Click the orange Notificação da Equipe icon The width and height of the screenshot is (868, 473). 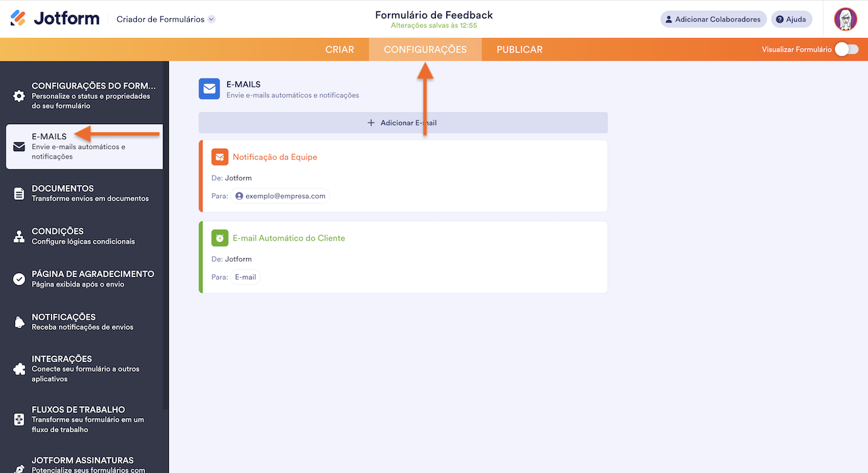click(220, 157)
